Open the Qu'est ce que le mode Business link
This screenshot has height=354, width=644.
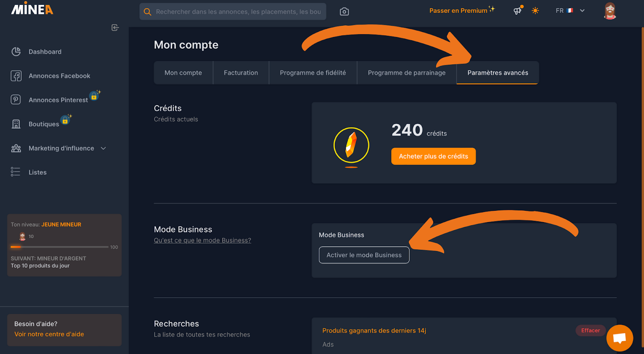click(x=202, y=241)
